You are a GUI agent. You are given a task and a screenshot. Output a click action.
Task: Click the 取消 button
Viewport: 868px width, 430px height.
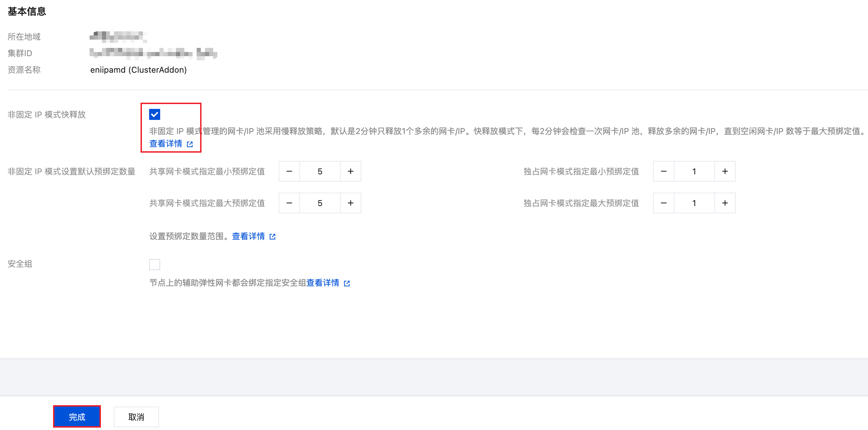[136, 417]
